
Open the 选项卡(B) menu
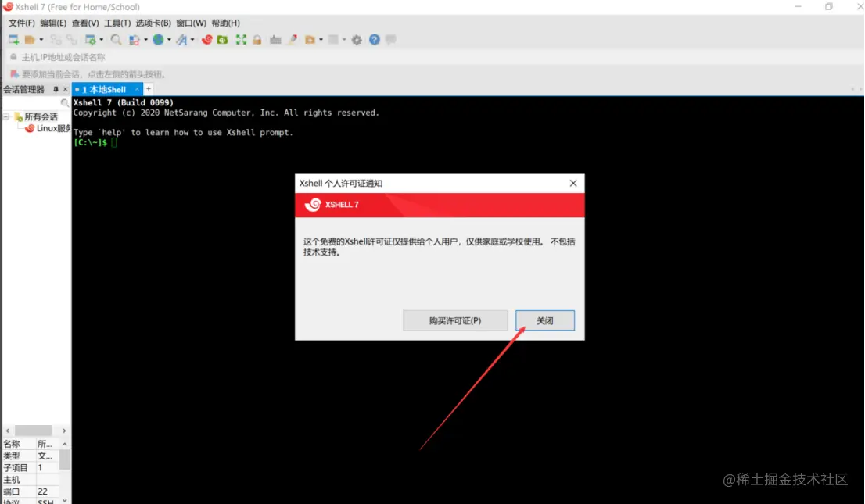[x=153, y=23]
